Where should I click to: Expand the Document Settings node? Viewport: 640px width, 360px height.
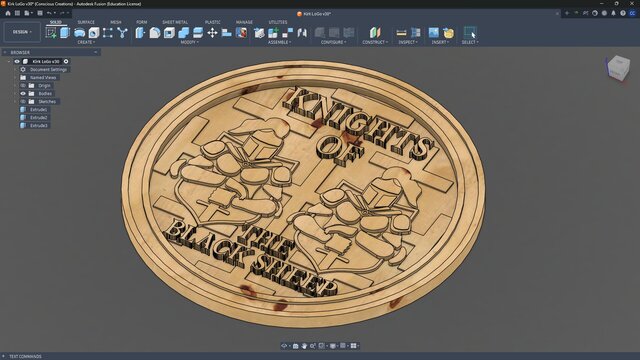pyautogui.click(x=16, y=69)
